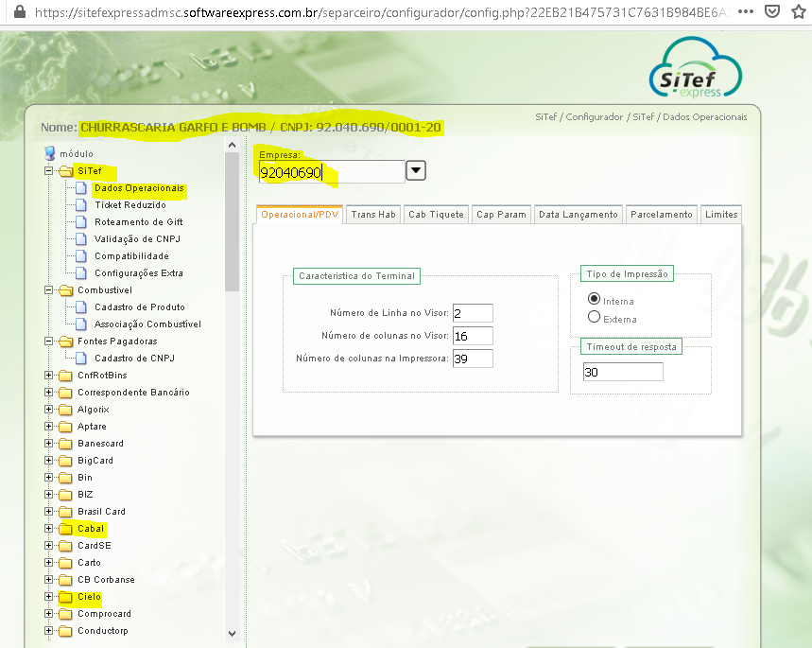The width and height of the screenshot is (812, 648).
Task: Select the Externa print type radio button
Action: [x=594, y=317]
